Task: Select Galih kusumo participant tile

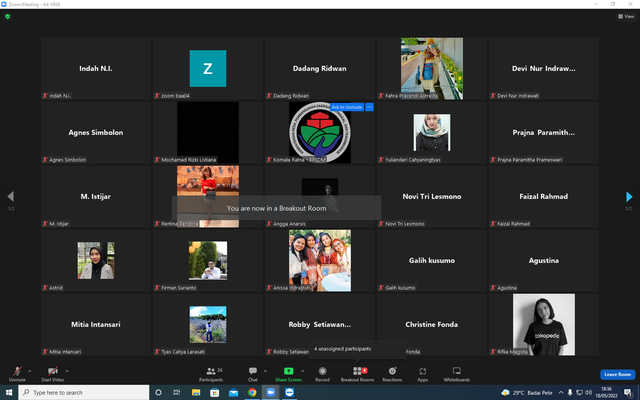Action: coord(432,260)
